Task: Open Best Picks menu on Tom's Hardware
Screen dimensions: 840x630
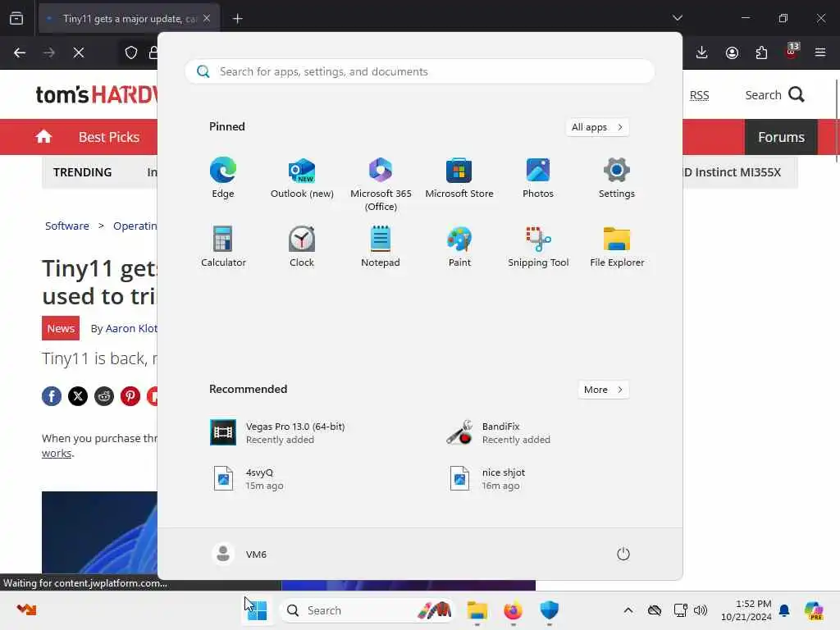Action: pos(109,137)
